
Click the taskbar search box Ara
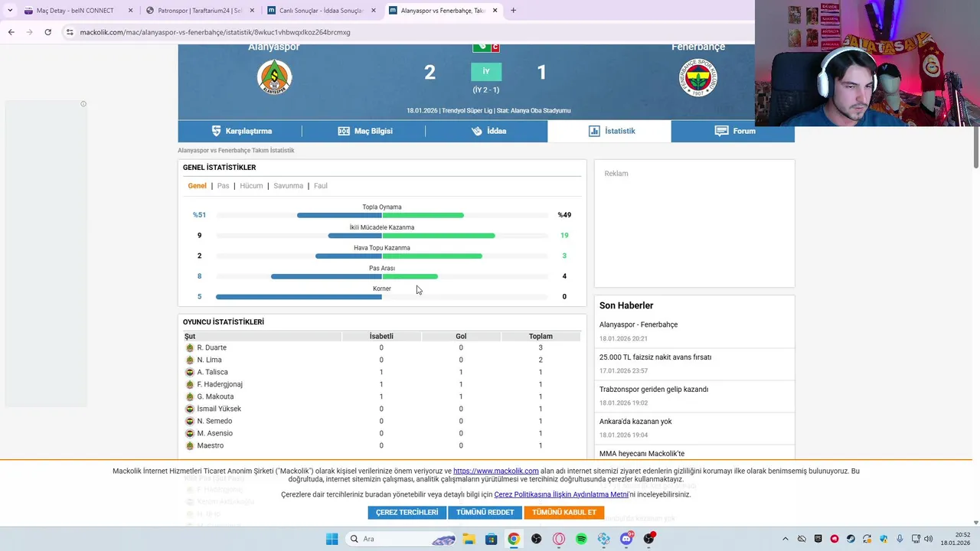coord(401,539)
